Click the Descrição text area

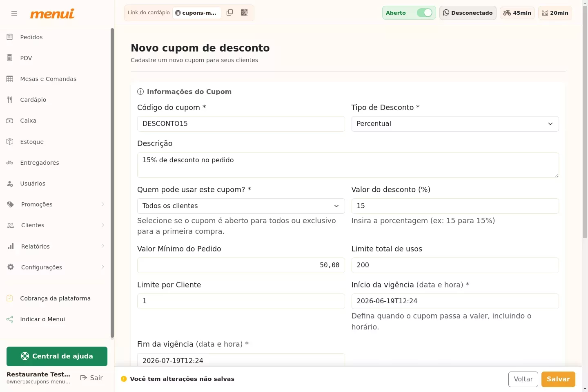click(348, 165)
